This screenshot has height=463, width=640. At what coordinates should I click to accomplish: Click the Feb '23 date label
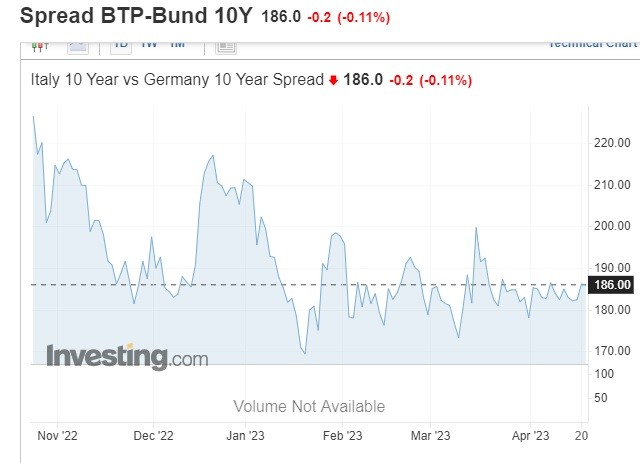pyautogui.click(x=343, y=435)
